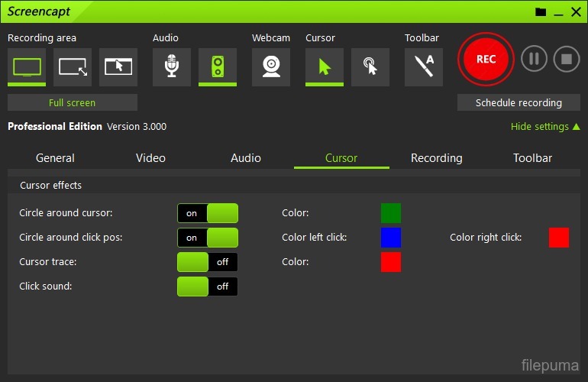This screenshot has width=588, height=382.
Task: Enable the Cursor trace switch
Action: pos(208,262)
